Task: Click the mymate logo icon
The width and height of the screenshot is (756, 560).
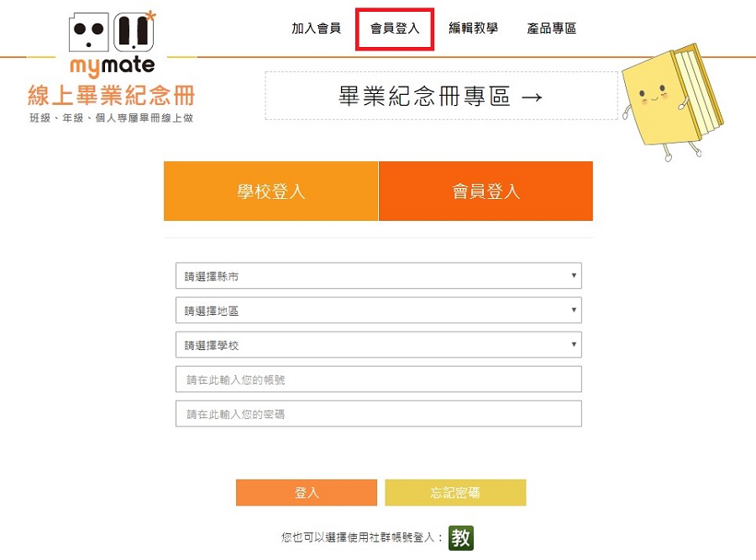Action: (112, 42)
